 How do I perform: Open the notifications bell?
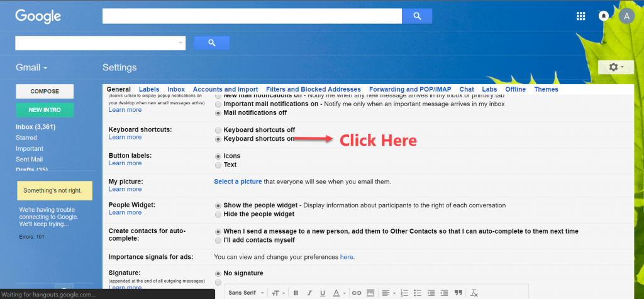603,16
